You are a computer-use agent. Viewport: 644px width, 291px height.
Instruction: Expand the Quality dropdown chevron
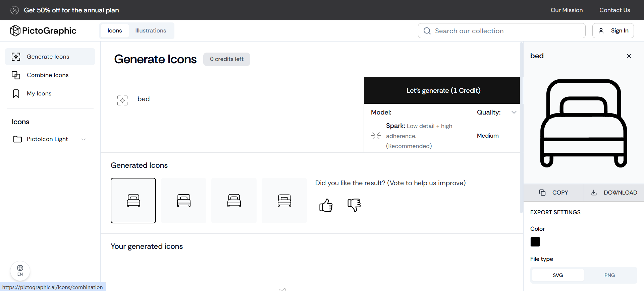(x=514, y=112)
